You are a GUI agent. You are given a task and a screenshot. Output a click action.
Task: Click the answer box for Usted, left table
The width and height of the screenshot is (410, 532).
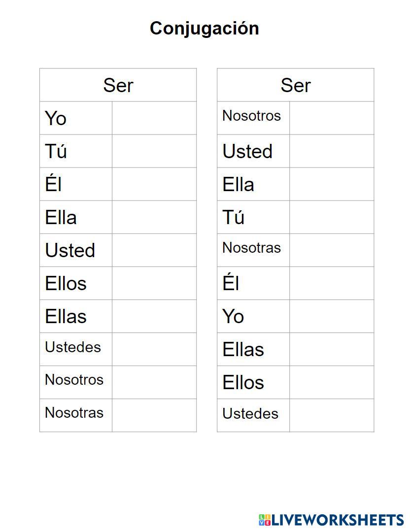tap(154, 250)
